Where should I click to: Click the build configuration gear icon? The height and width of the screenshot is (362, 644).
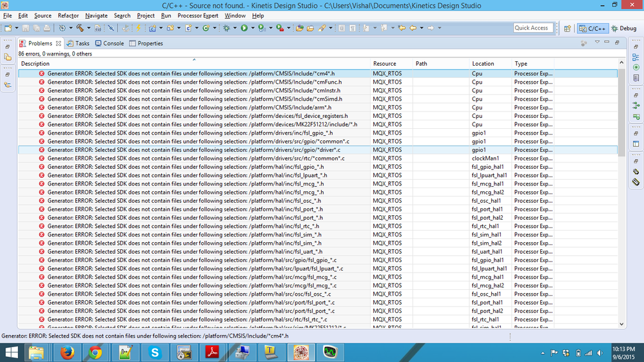[62, 28]
